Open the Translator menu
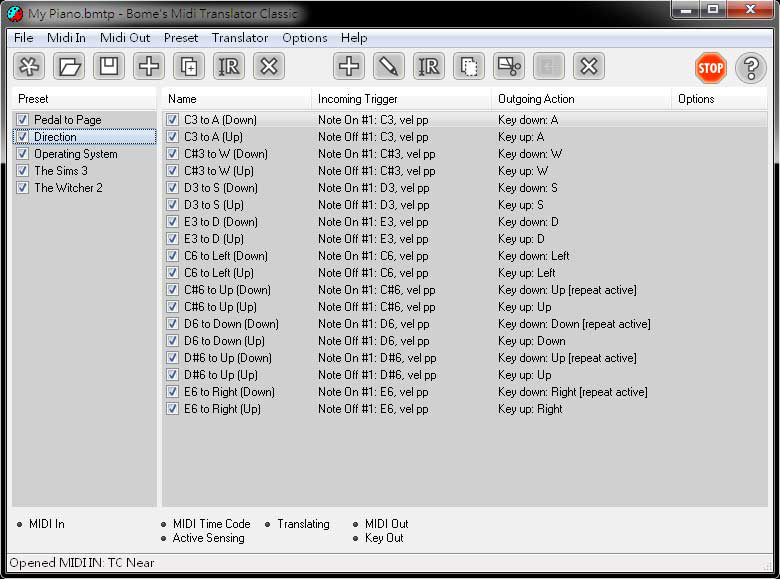The height and width of the screenshot is (579, 780). click(x=240, y=38)
